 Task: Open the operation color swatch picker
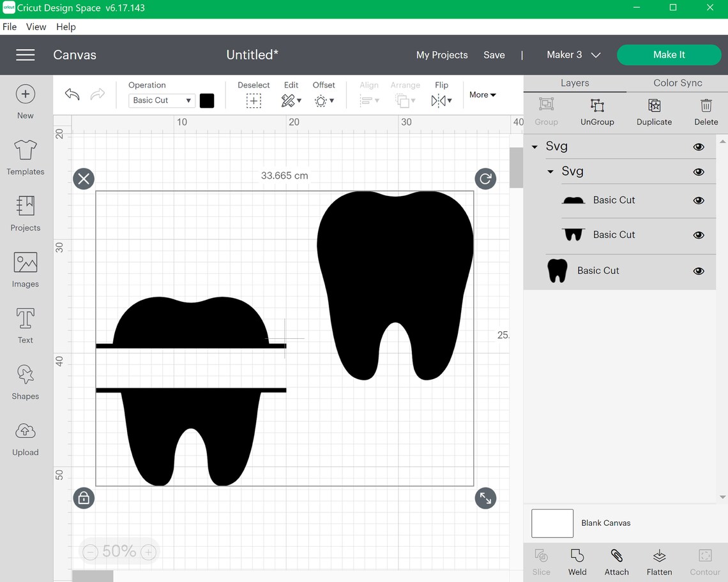pos(207,100)
